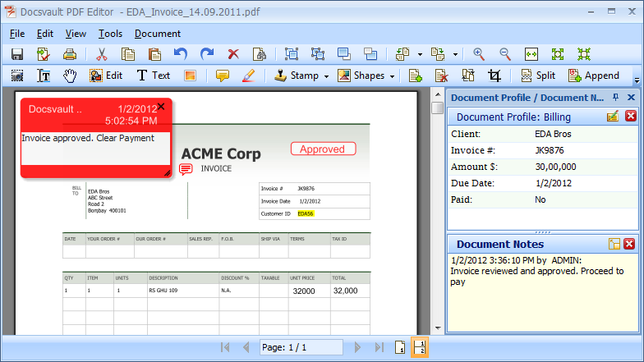Viewport: 644px width, 362px height.
Task: Click the Page 1 / 1 field
Action: pyautogui.click(x=301, y=347)
